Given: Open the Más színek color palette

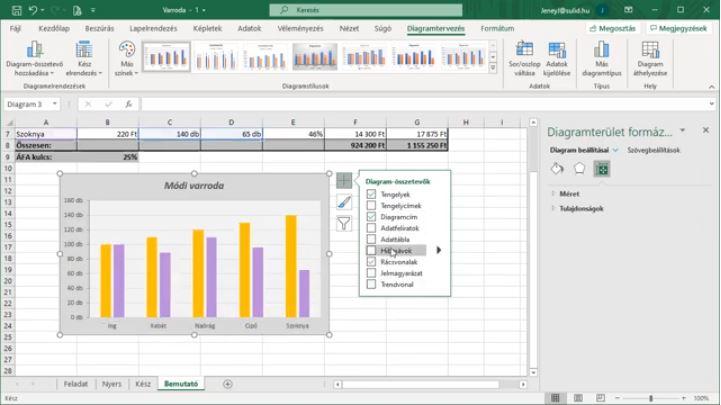Looking at the screenshot, I should point(126,59).
